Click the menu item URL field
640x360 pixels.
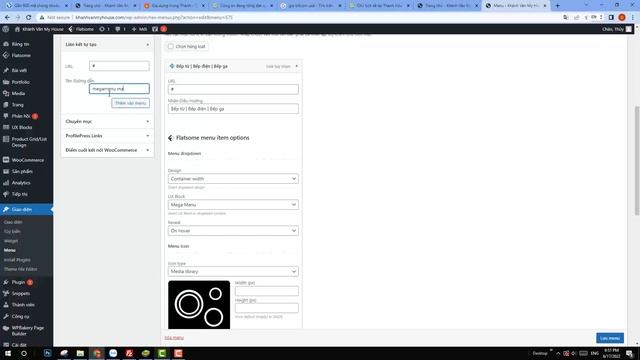(233, 89)
